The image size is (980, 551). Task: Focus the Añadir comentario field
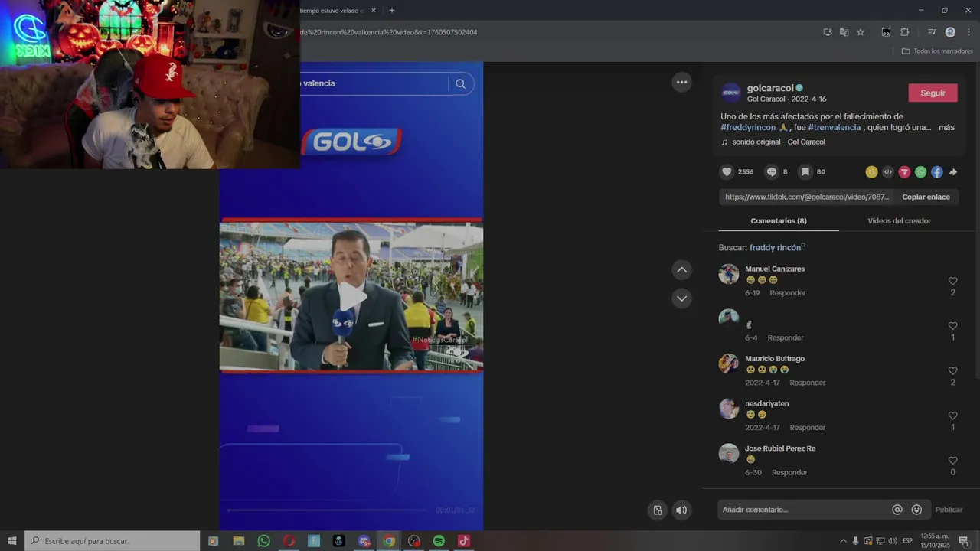804,510
